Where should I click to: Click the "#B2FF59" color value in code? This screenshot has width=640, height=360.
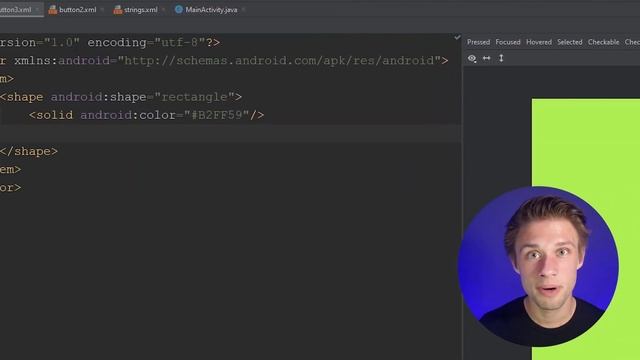[216, 115]
